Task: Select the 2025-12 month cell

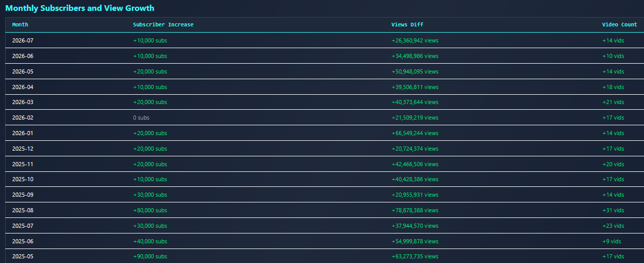Action: click(x=23, y=149)
